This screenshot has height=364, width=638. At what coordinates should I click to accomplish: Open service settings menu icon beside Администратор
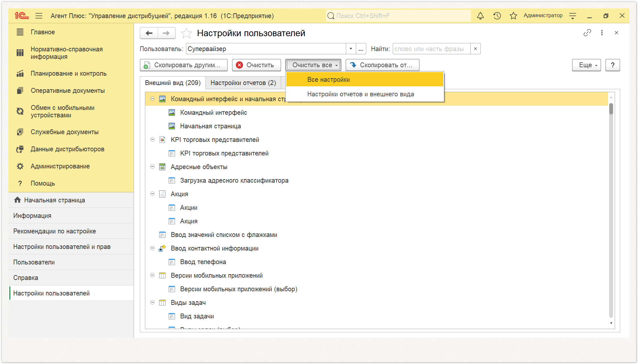click(573, 16)
